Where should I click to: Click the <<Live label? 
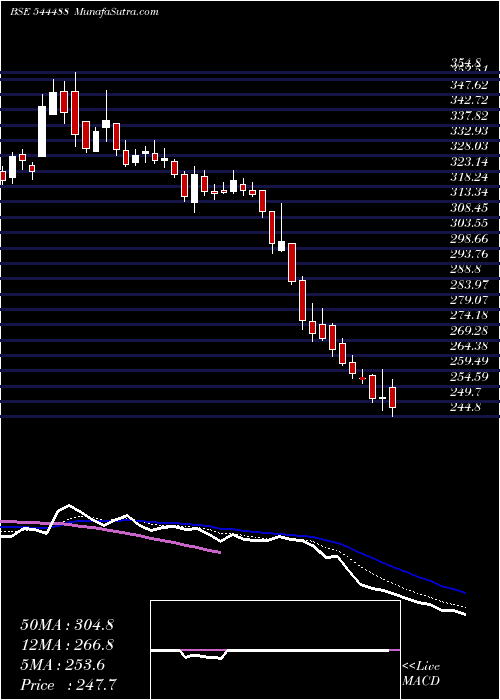(x=421, y=667)
